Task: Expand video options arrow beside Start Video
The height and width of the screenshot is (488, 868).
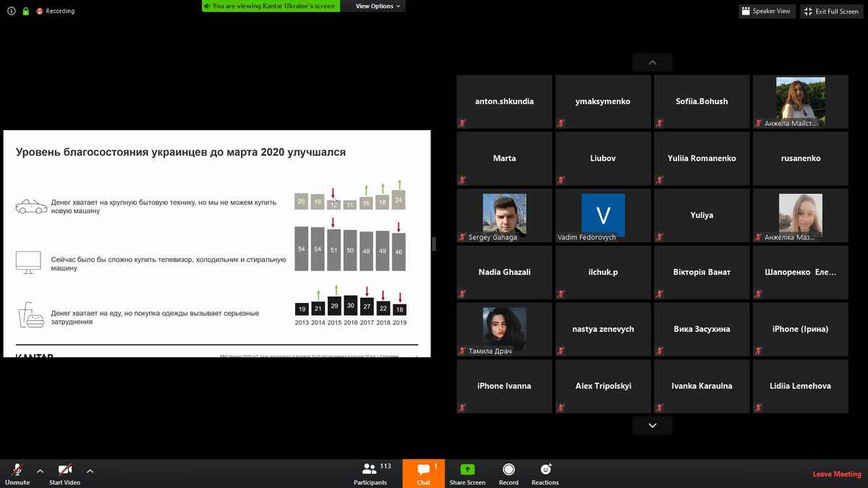Action: (90, 470)
